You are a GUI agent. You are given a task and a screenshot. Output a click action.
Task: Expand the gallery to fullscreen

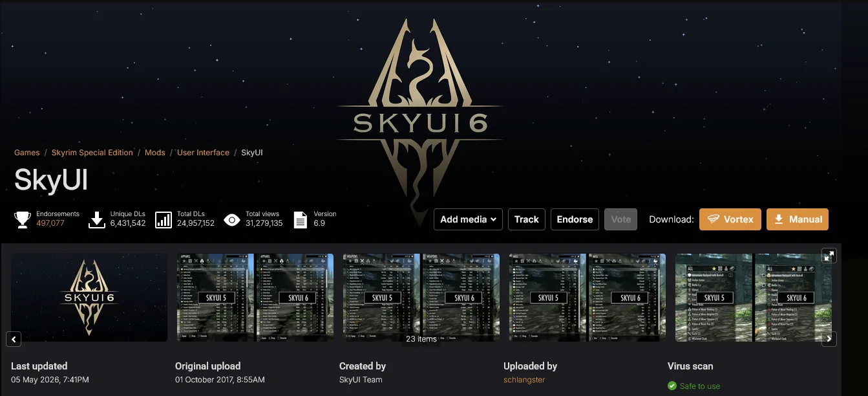pos(829,256)
